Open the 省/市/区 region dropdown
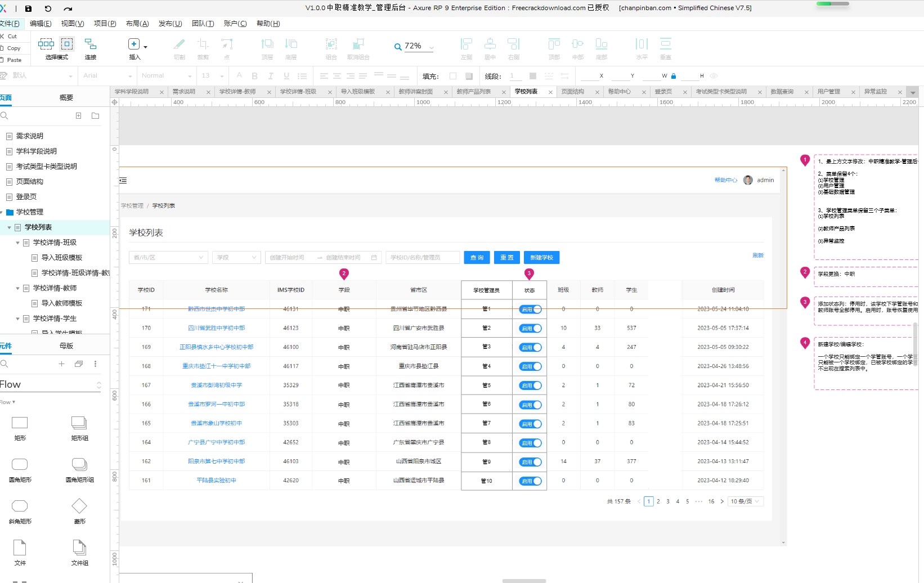This screenshot has height=583, width=924. point(168,258)
